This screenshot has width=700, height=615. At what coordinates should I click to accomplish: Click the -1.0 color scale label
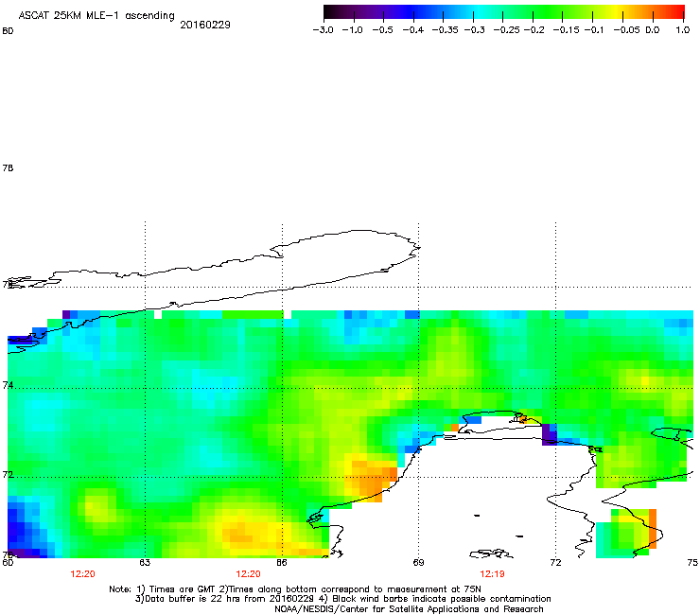352,30
